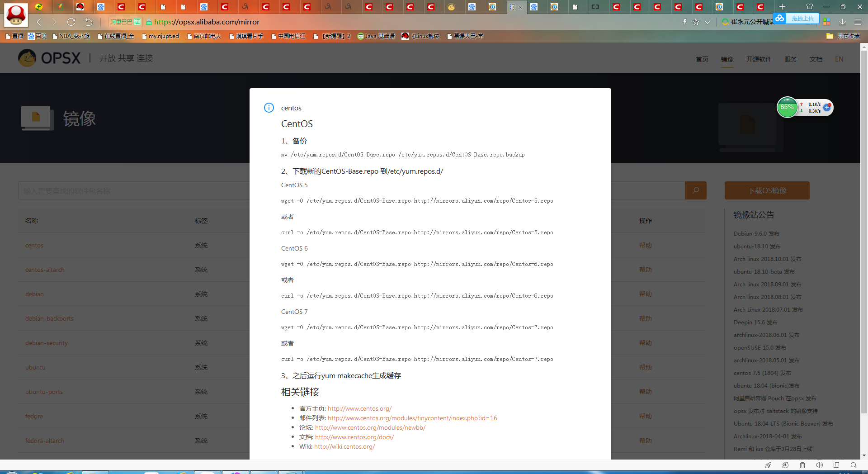Expand the chevron next to the bookmark star

pyautogui.click(x=706, y=21)
